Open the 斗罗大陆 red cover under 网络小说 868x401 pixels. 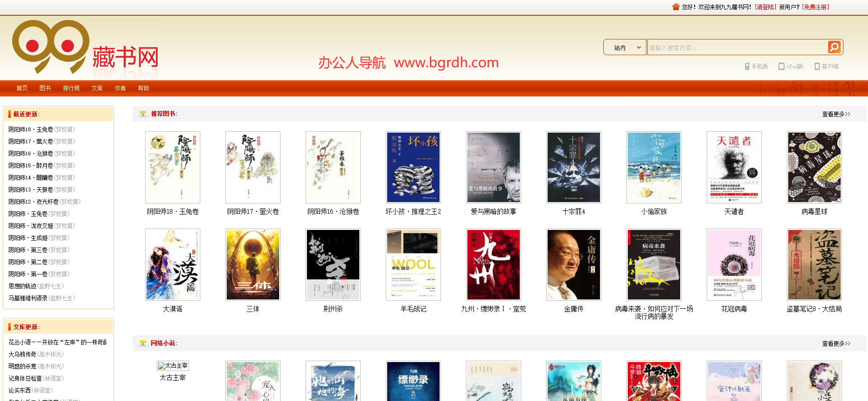coord(654,381)
